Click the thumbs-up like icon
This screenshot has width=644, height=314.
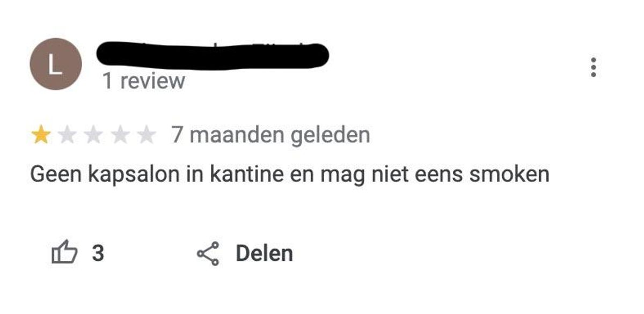click(64, 253)
